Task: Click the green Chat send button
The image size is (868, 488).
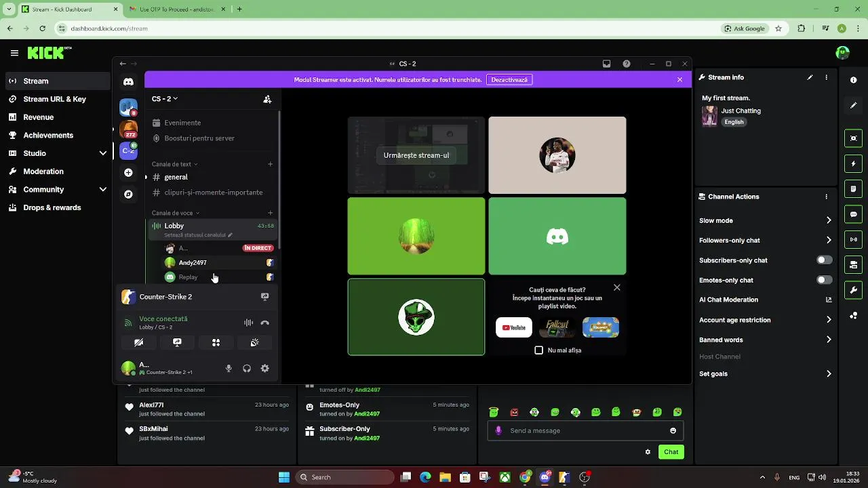Action: coord(671,452)
